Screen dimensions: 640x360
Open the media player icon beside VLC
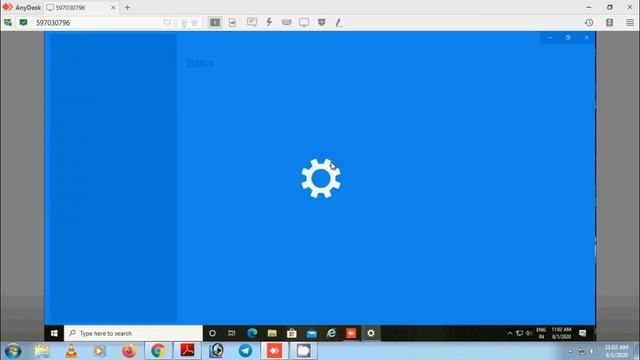[99, 351]
